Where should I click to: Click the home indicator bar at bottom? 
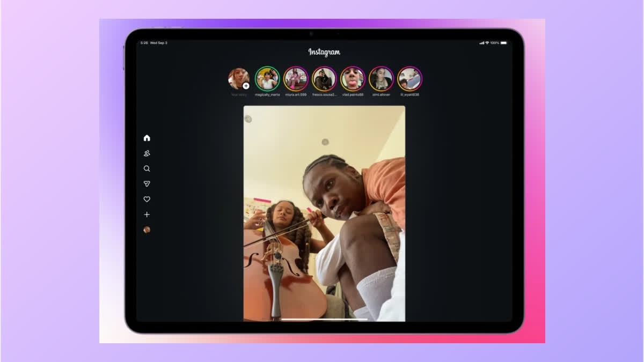coord(324,319)
